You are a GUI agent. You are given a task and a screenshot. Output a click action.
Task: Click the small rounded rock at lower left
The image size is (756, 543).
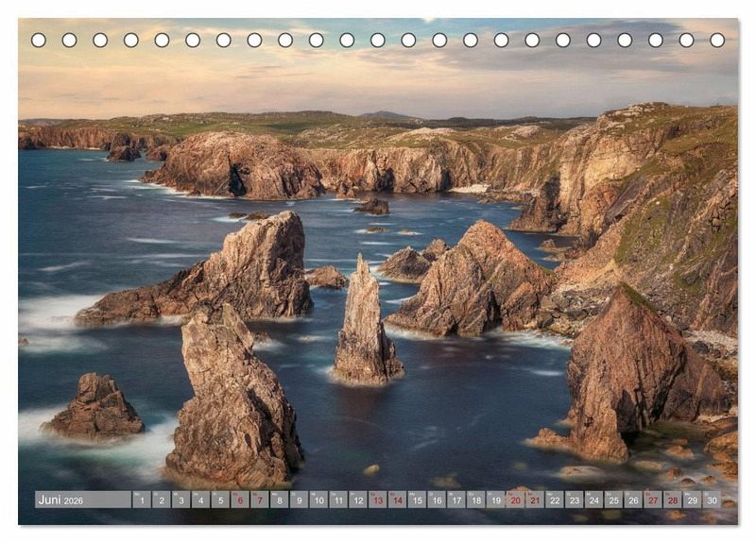click(x=95, y=408)
